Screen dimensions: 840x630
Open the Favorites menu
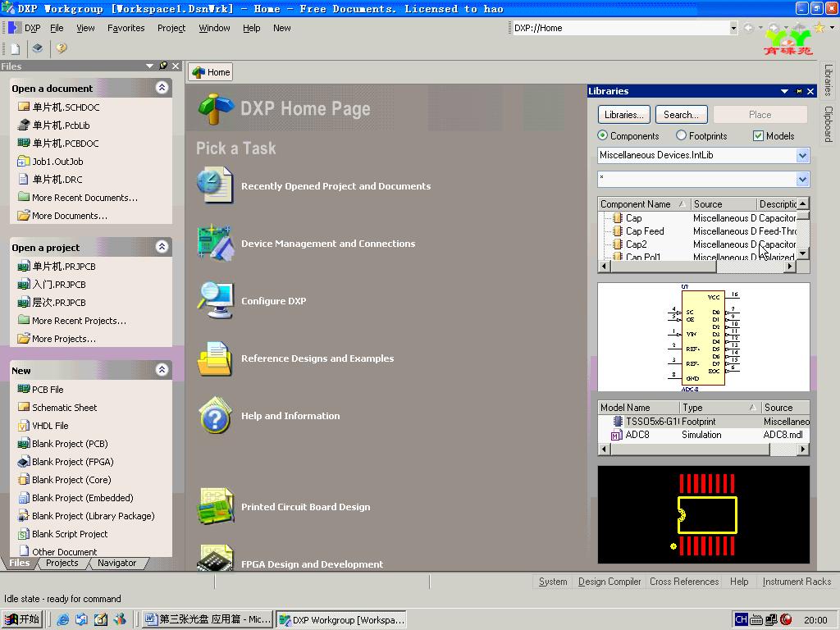pos(126,28)
